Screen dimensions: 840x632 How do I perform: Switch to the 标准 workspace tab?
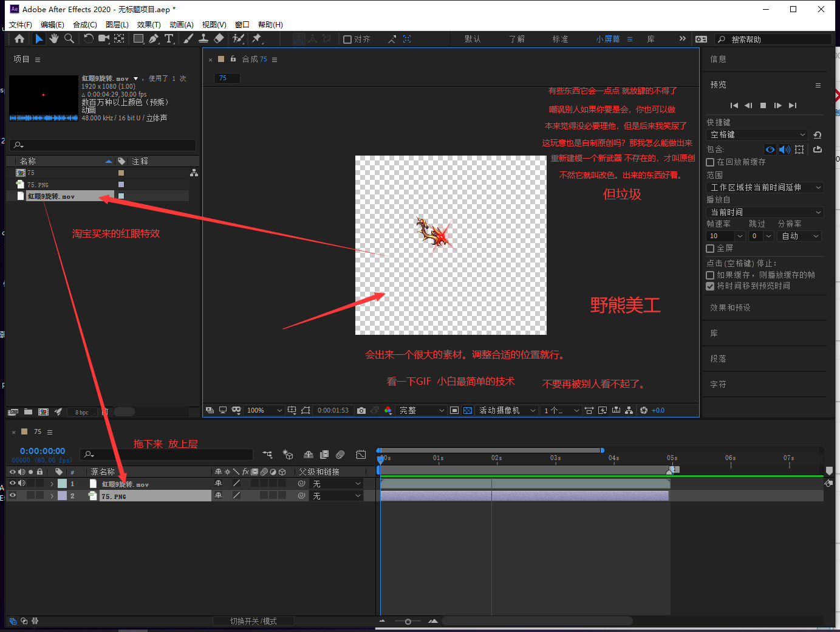point(560,39)
